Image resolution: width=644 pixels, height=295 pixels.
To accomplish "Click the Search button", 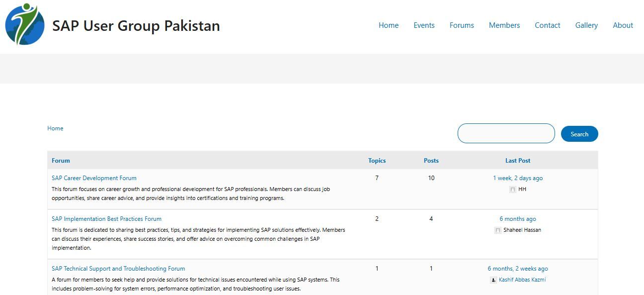I will tap(579, 134).
